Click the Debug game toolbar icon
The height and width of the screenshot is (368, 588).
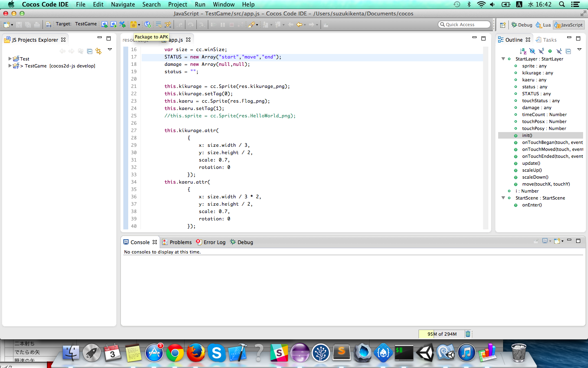[x=105, y=25]
